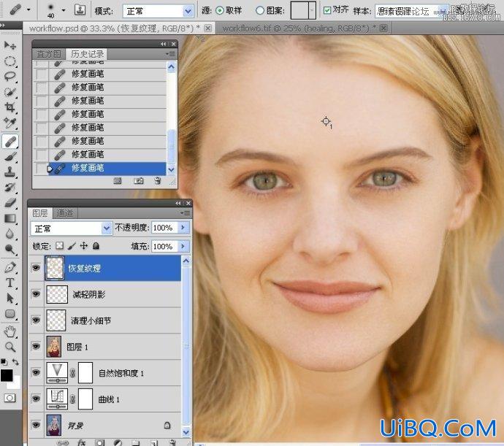The height and width of the screenshot is (446, 504).
Task: Delete current state in History panel
Action: [x=158, y=181]
